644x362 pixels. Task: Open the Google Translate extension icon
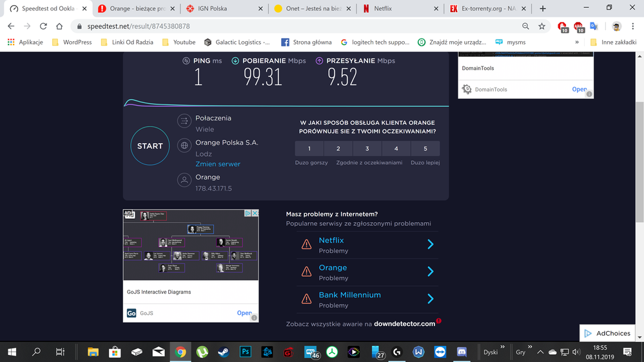tap(594, 26)
